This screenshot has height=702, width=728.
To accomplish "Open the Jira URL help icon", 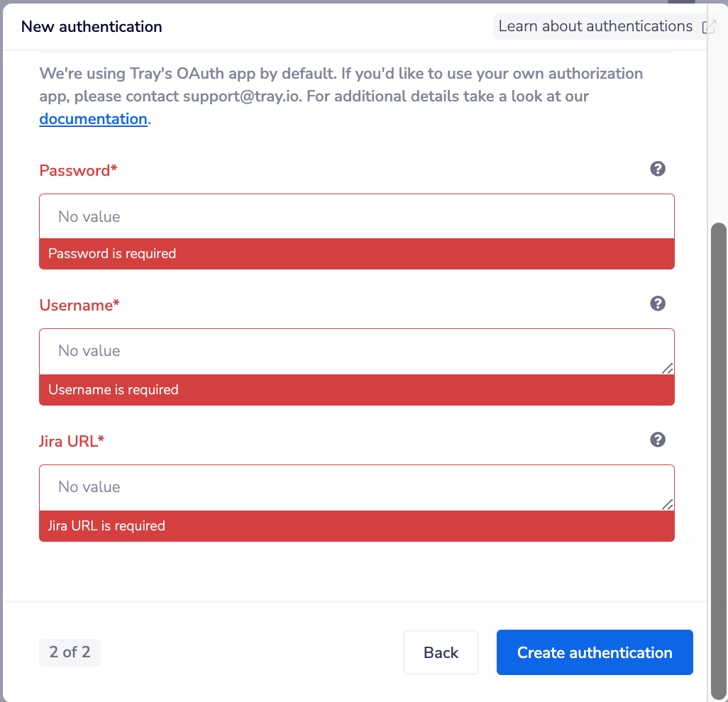I will [658, 440].
